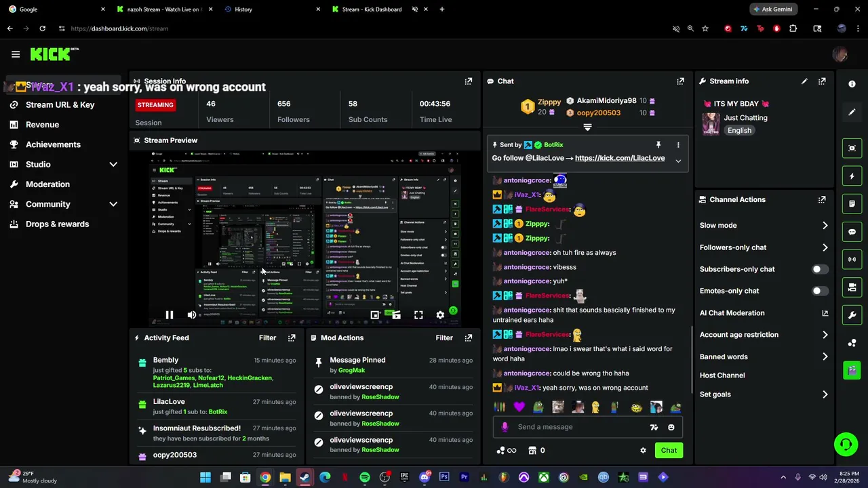Viewport: 868px width, 488px height.
Task: Expand the Studio sidebar section
Action: point(113,164)
